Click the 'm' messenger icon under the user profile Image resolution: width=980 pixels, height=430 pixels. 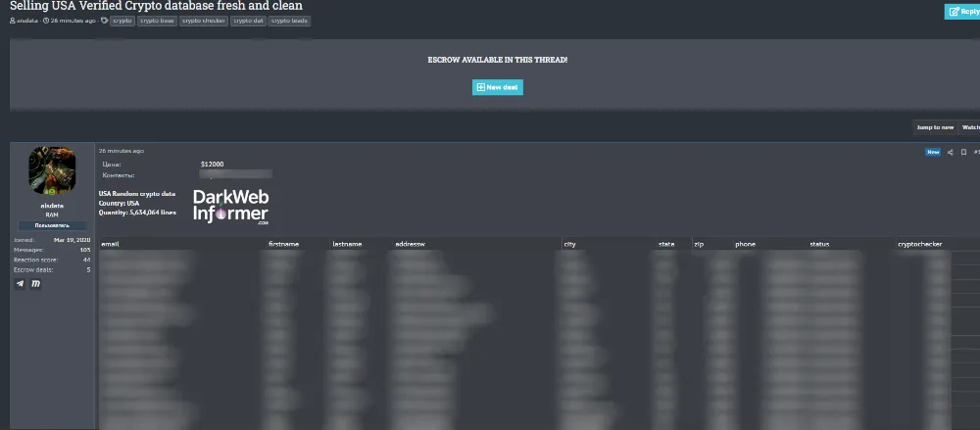[x=36, y=284]
